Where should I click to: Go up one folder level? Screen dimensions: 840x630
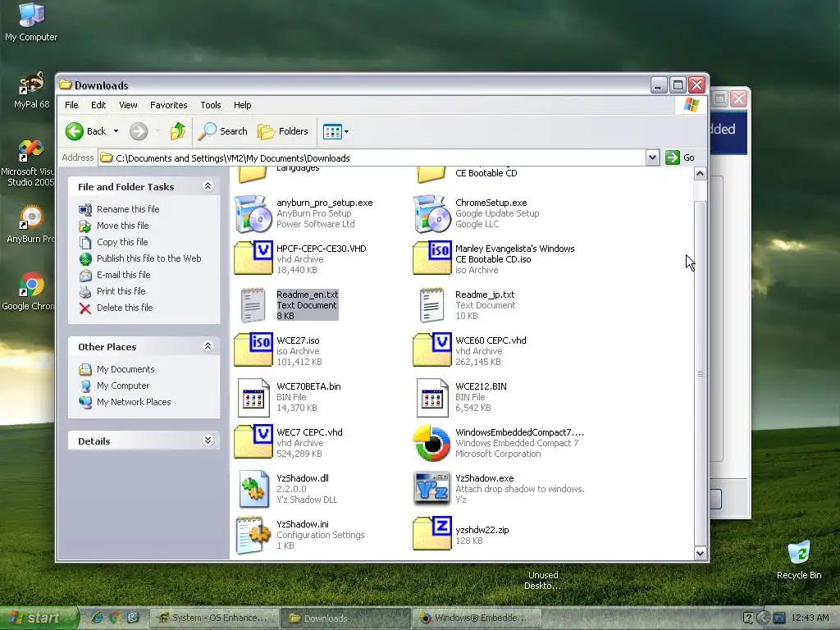click(x=178, y=131)
